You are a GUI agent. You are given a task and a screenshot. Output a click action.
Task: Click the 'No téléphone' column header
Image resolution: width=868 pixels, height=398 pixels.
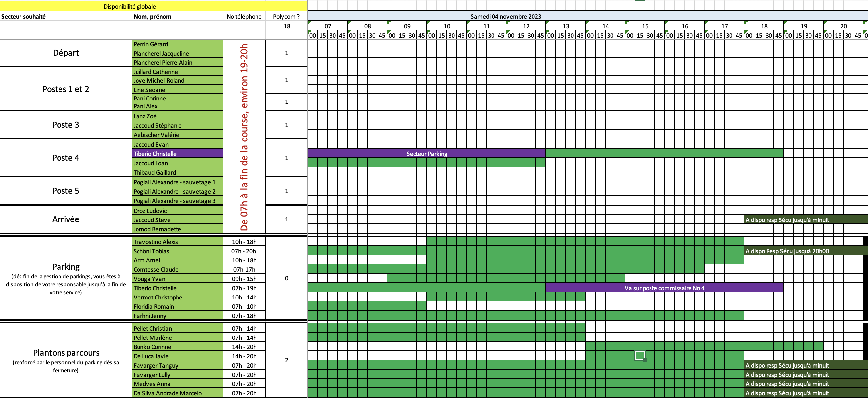click(x=244, y=16)
